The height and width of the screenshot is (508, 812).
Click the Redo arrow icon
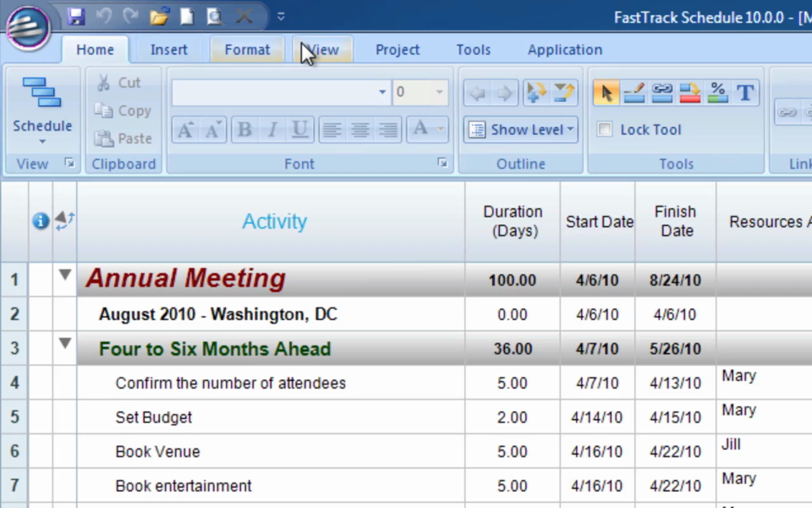130,17
